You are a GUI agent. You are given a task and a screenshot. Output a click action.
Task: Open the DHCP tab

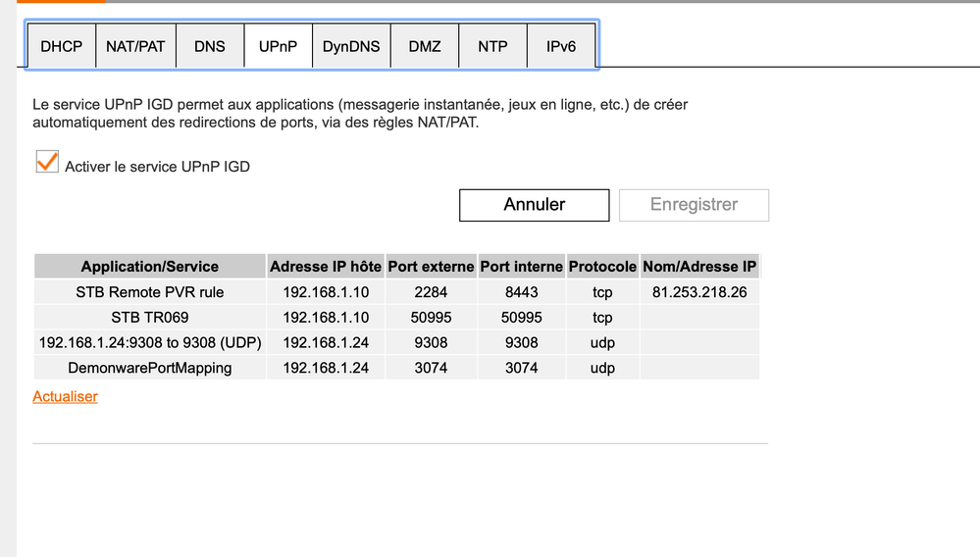click(x=61, y=46)
